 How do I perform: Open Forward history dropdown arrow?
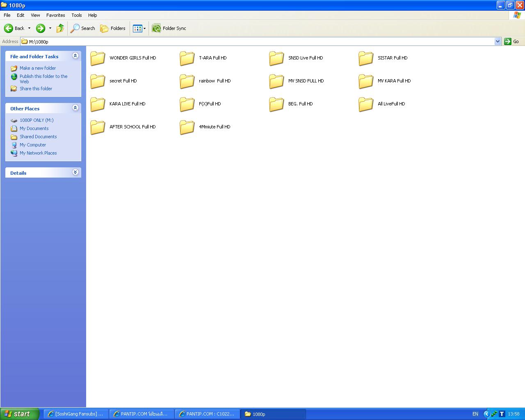point(50,28)
